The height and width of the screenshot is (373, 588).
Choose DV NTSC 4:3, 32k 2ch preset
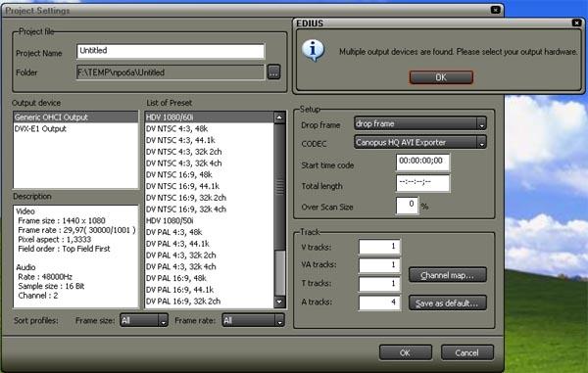pos(210,152)
